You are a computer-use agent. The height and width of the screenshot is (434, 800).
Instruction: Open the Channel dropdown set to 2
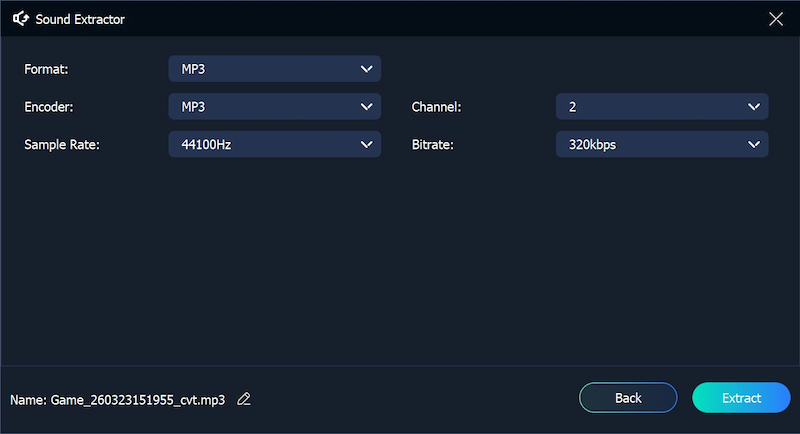[x=661, y=106]
